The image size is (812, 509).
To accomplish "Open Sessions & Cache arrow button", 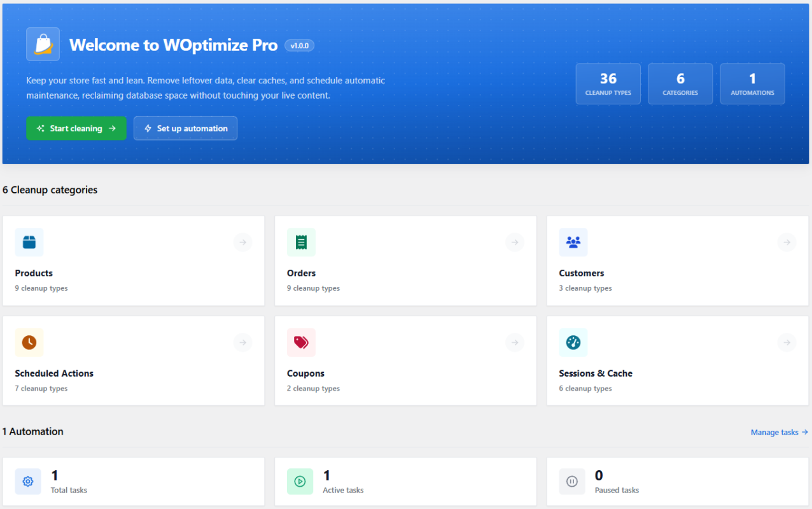I will tap(787, 342).
